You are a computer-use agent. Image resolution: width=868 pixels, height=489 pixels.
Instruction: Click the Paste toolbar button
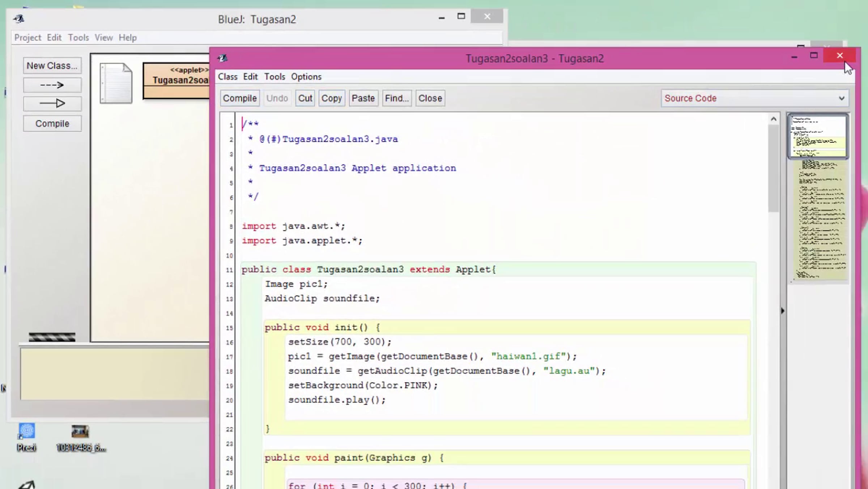point(363,98)
